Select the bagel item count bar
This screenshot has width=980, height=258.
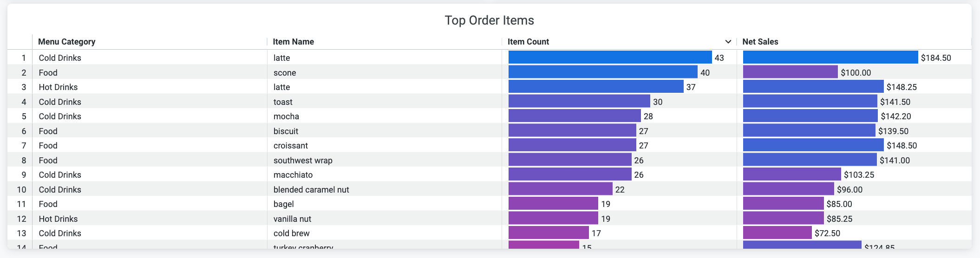click(x=553, y=204)
